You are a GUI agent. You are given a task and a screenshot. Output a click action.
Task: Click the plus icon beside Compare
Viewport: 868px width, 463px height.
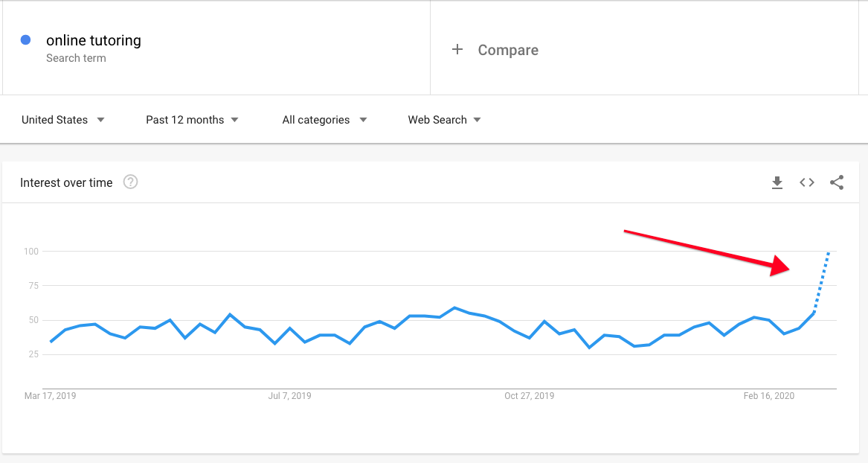[x=457, y=49]
